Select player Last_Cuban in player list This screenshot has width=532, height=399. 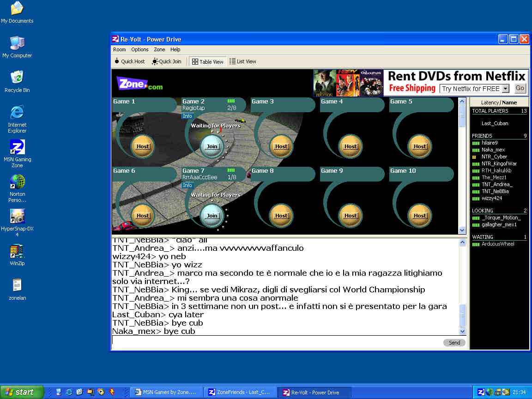coord(495,123)
